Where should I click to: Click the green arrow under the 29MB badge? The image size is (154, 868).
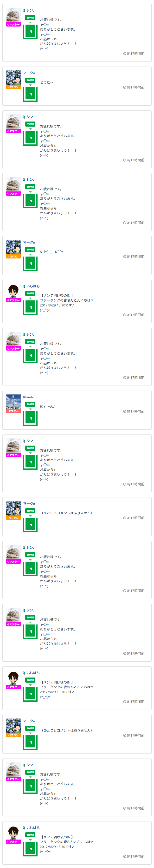[x=30, y=409]
